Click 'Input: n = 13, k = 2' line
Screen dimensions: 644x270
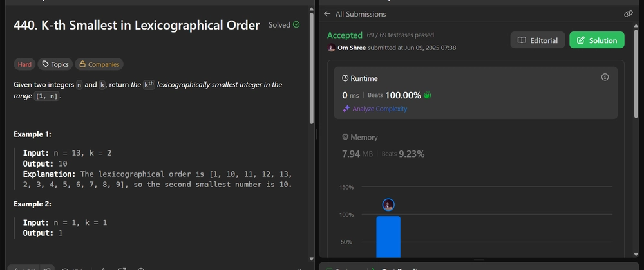[x=67, y=153]
